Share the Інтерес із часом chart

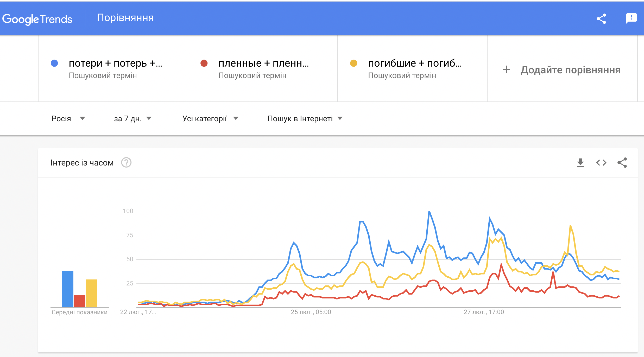point(622,163)
